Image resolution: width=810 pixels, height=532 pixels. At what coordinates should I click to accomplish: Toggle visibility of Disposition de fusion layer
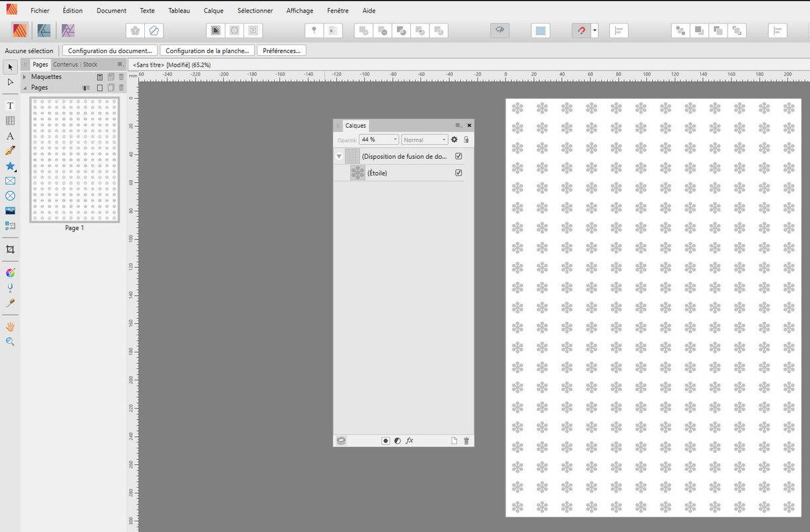point(458,156)
